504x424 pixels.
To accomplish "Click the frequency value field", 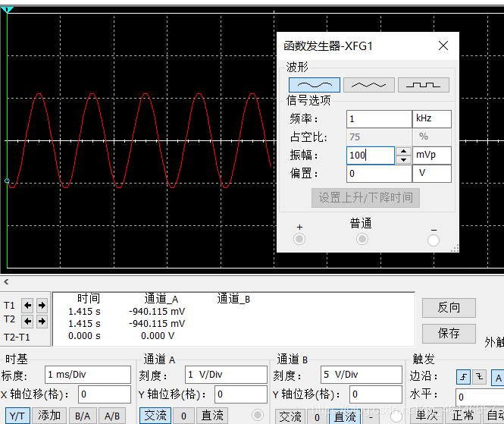I will 379,119.
